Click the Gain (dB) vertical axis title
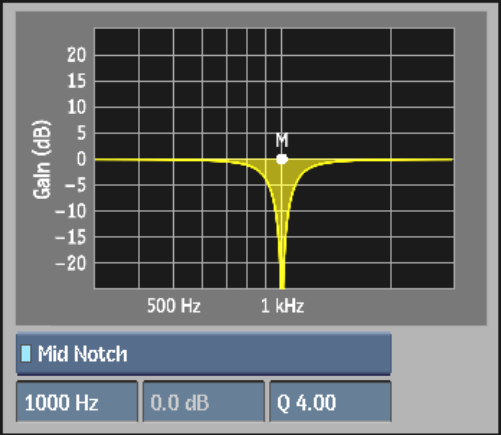This screenshot has height=435, width=501. tap(42, 159)
